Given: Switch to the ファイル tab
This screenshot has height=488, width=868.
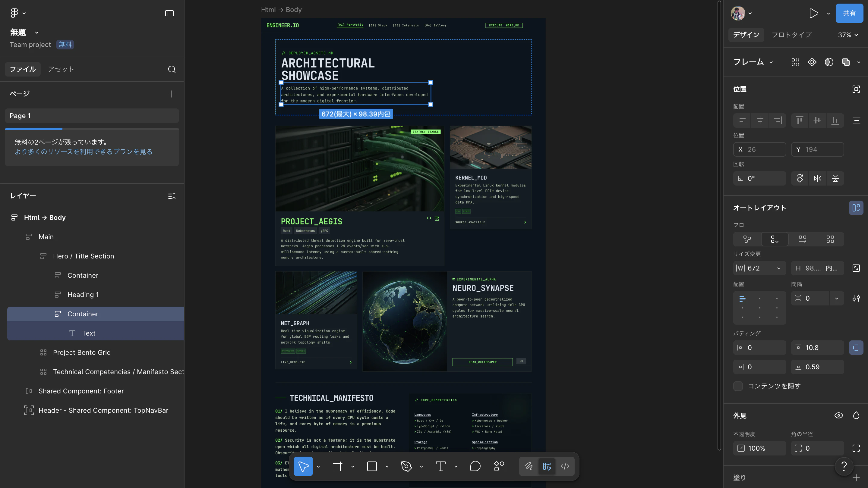Looking at the screenshot, I should pos(23,69).
